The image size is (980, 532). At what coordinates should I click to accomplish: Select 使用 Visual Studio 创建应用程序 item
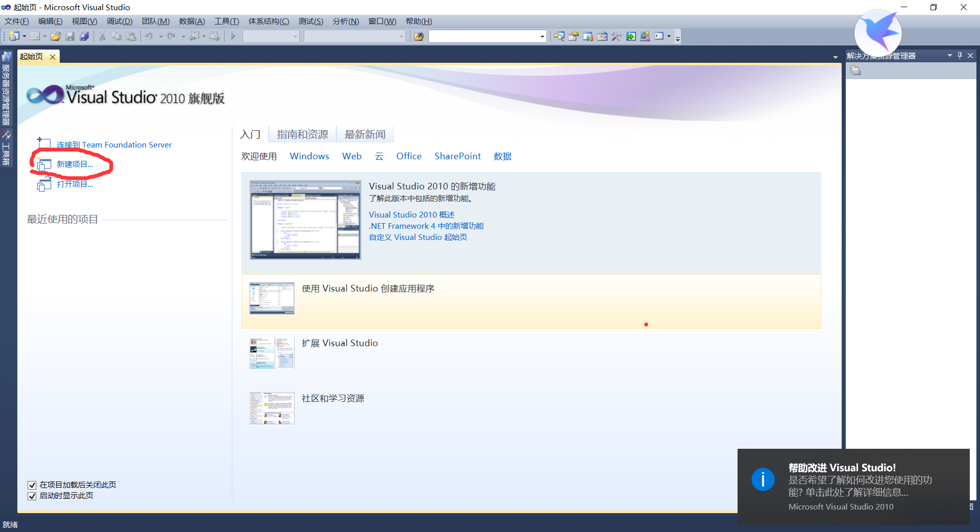pos(531,301)
